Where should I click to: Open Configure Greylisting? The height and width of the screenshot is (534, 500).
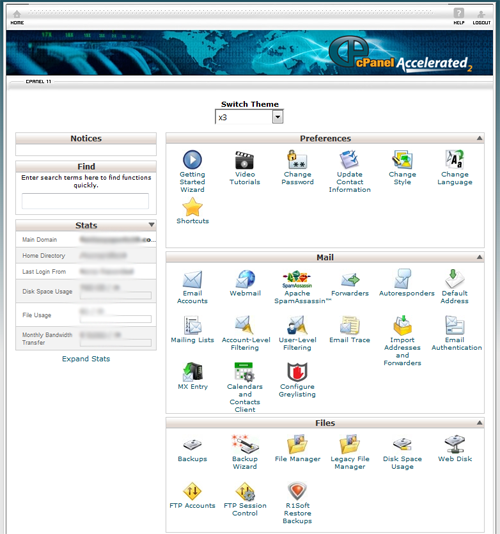(297, 380)
